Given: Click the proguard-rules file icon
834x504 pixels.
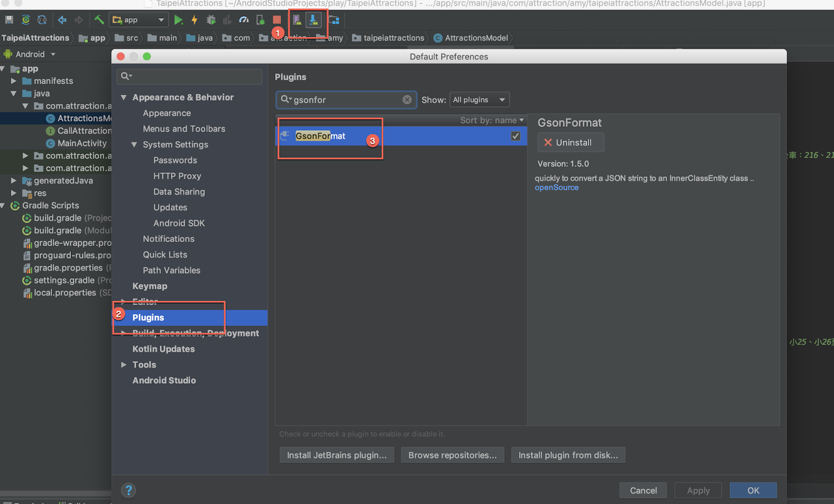Looking at the screenshot, I should [27, 255].
